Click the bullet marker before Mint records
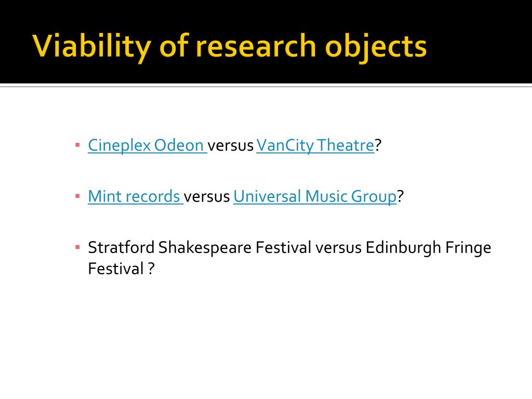Viewport: 532px width, 399px height. pyautogui.click(x=78, y=196)
